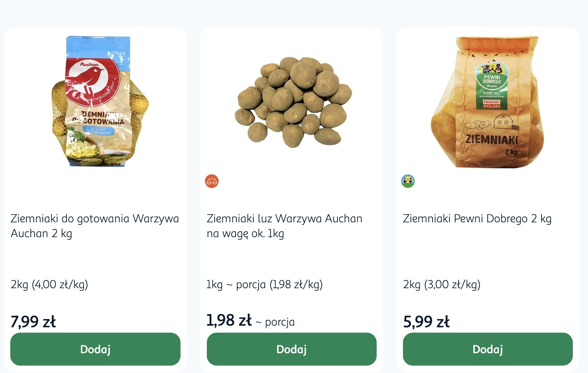Screen dimensions: 588x373
Task: Click the 1kg ~ porcja (1,98 zł/kg) text
Action: tap(264, 284)
